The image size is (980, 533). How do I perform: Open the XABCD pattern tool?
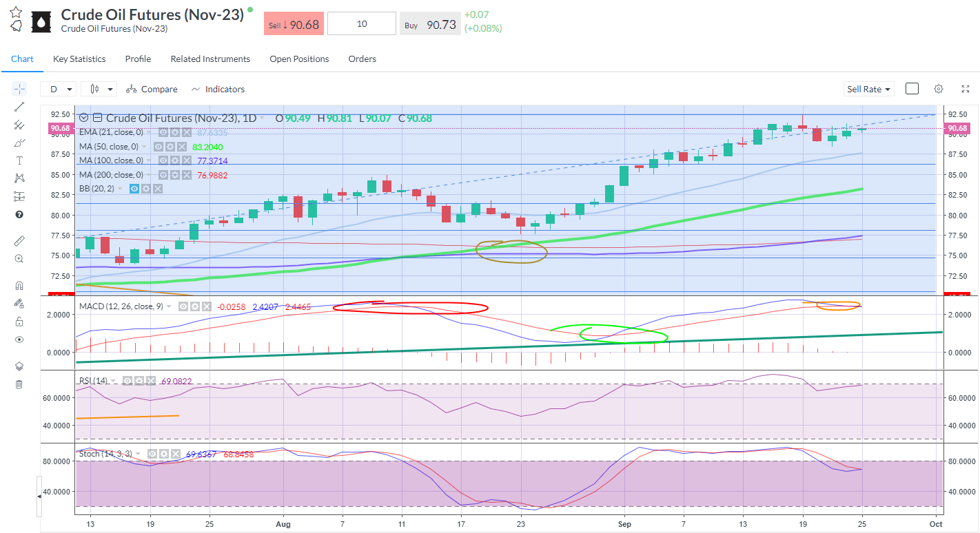pos(19,178)
